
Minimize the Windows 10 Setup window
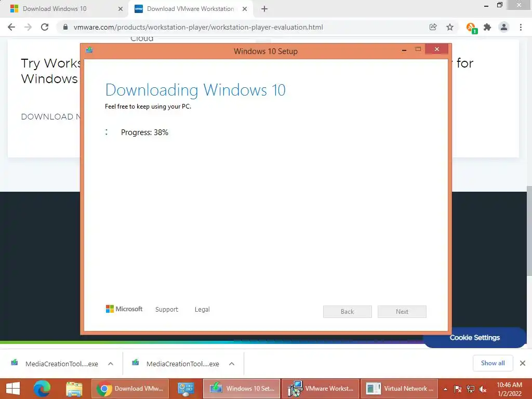tap(404, 50)
